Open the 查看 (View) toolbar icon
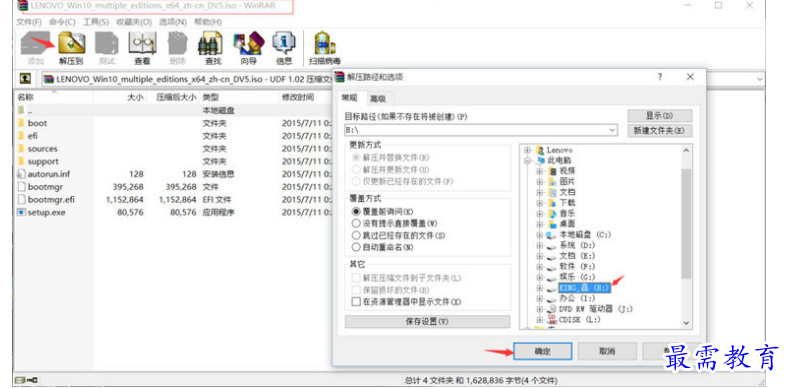Screen dimensions: 787x389 pos(142,44)
